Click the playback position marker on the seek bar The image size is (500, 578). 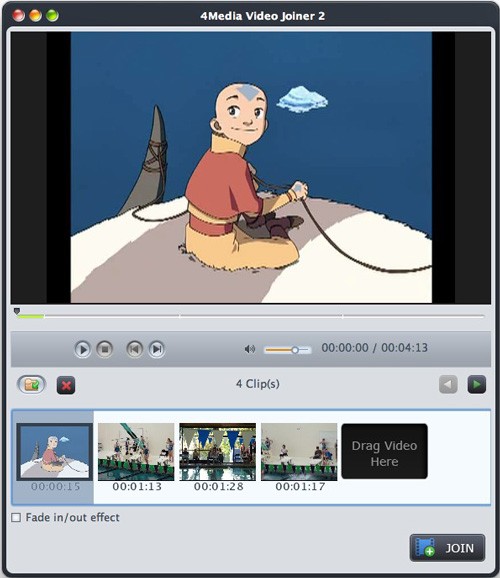(x=17, y=311)
